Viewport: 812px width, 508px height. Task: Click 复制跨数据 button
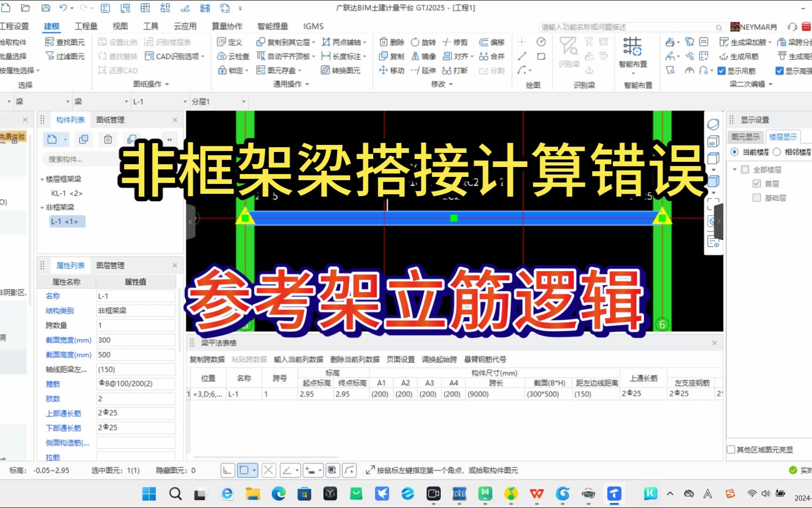click(207, 359)
